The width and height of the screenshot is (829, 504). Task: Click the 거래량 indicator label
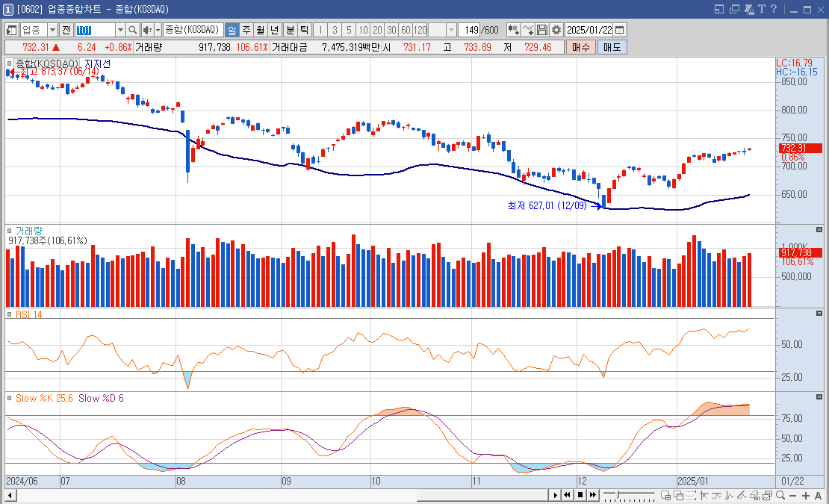(x=29, y=231)
